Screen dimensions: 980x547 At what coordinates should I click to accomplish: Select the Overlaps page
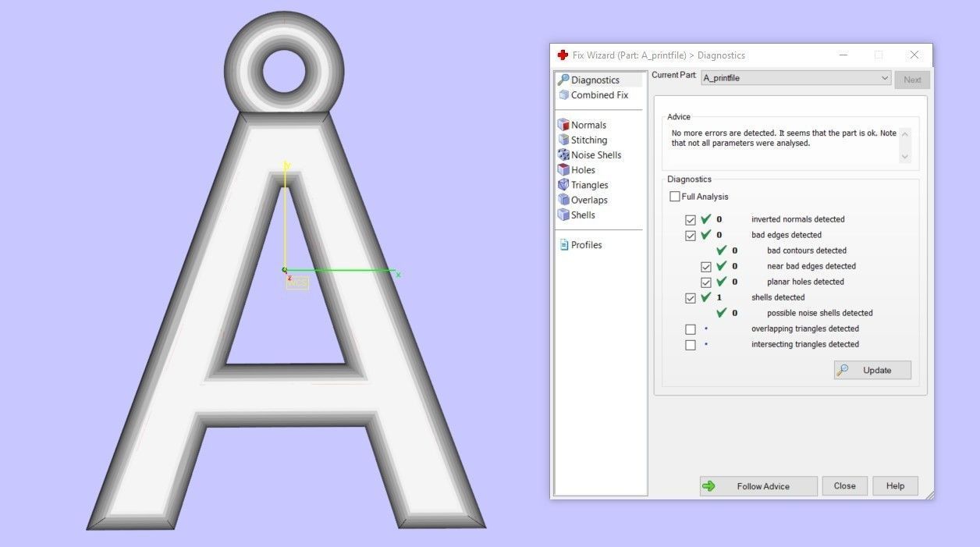[x=589, y=200]
